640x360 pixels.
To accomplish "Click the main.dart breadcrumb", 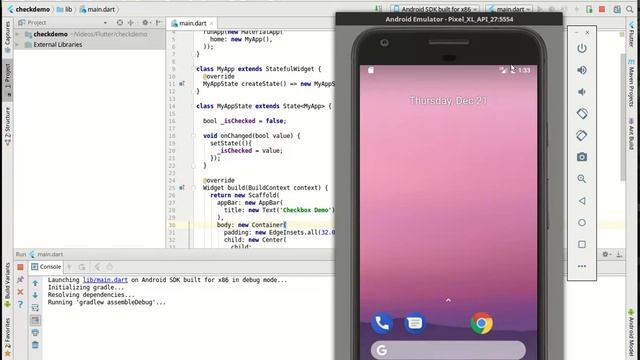I will (97, 9).
